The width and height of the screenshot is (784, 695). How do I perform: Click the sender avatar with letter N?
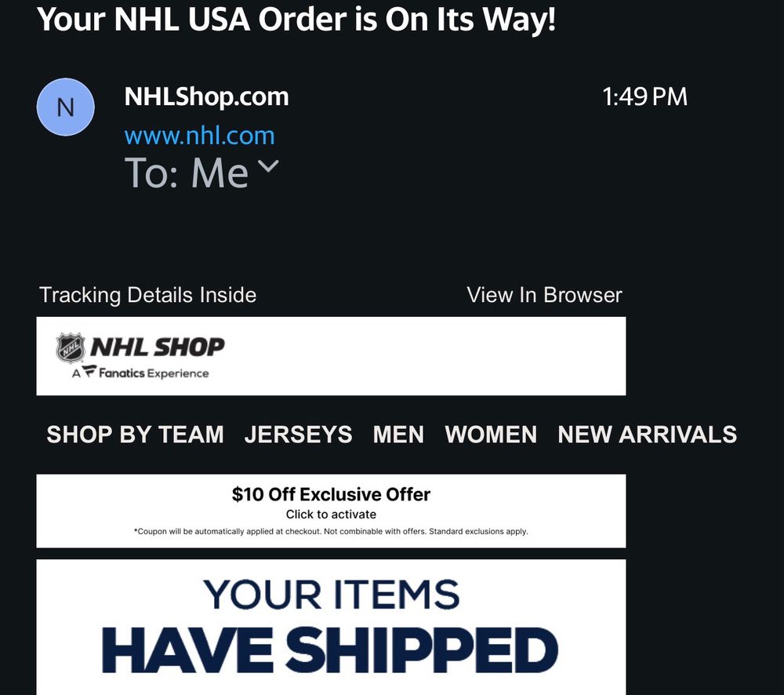coord(66,107)
